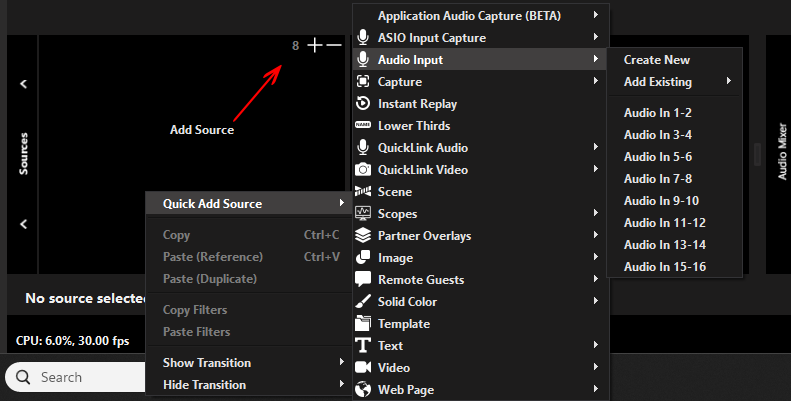The image size is (791, 401).
Task: Pick the Audio In 1-2 input
Action: point(674,112)
